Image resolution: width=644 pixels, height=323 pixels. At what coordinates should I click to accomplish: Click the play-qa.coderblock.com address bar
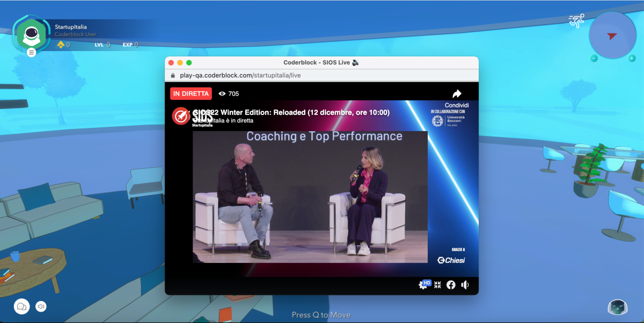coord(321,75)
